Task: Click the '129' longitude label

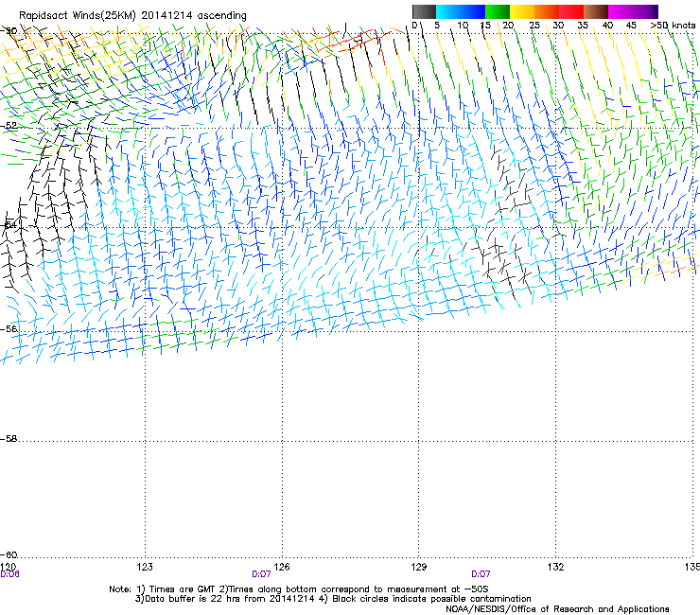Action: (419, 567)
